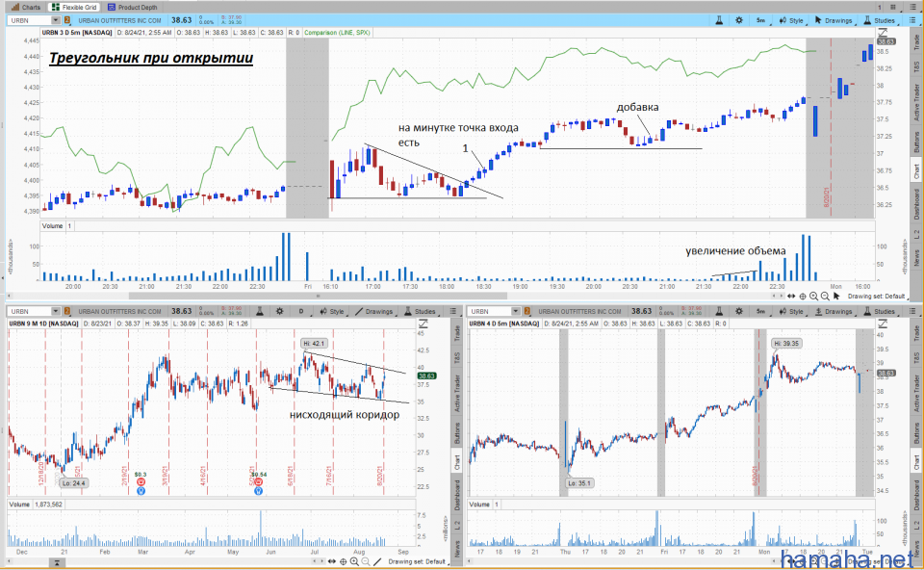
Task: Click the pointer cursor tool under top chart
Action: (836, 297)
